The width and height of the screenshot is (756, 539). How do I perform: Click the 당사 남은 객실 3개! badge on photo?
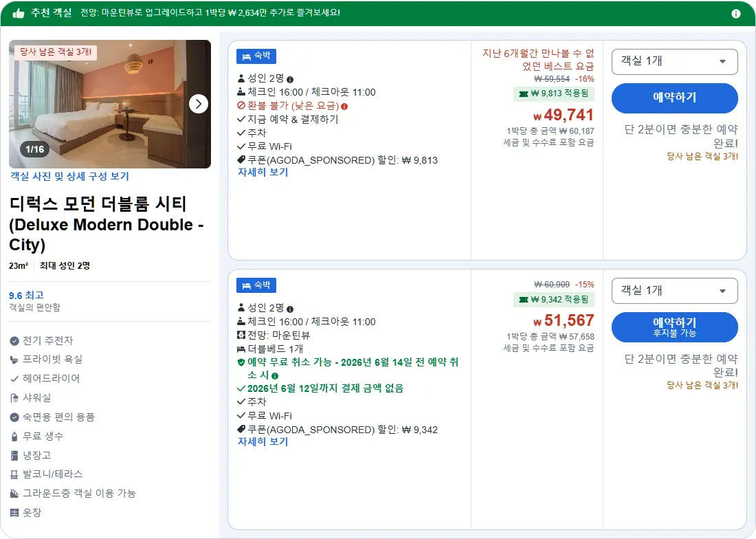click(56, 52)
